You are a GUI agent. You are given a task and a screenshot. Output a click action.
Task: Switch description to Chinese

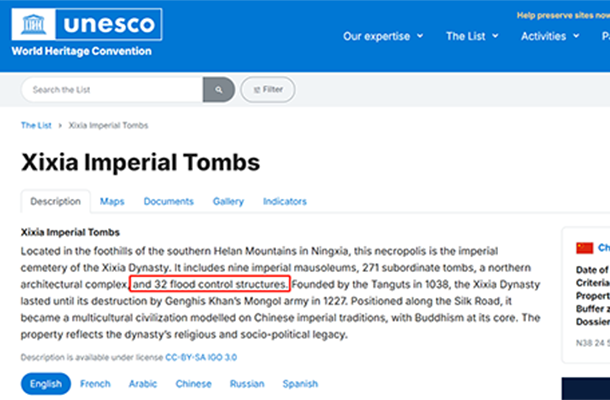[193, 383]
